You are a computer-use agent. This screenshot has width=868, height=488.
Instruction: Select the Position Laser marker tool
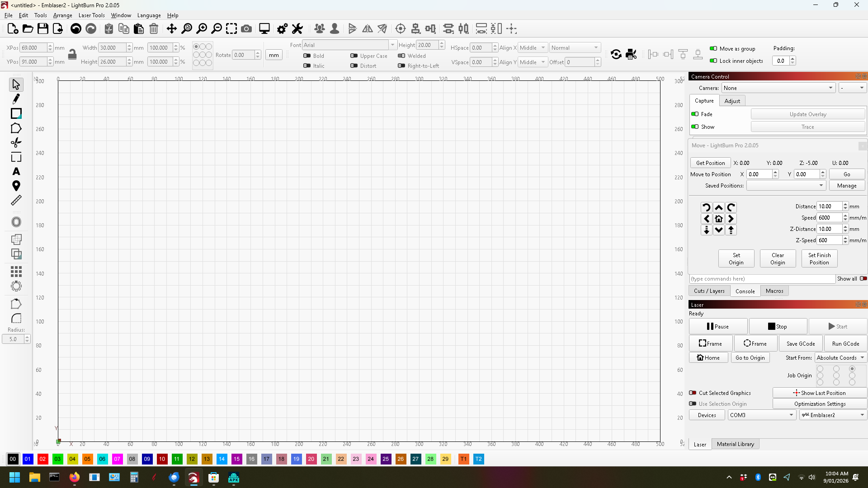16,186
